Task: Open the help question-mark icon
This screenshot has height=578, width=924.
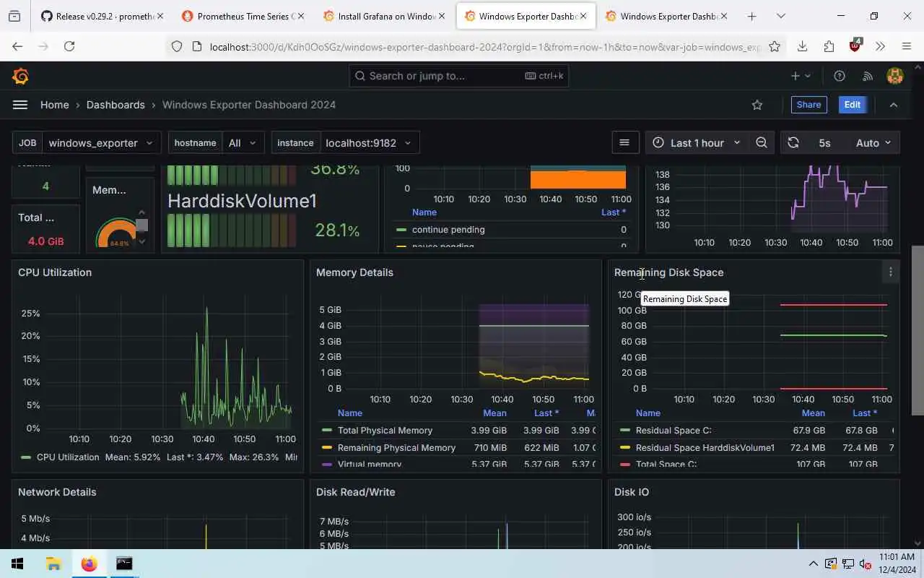Action: (x=840, y=76)
